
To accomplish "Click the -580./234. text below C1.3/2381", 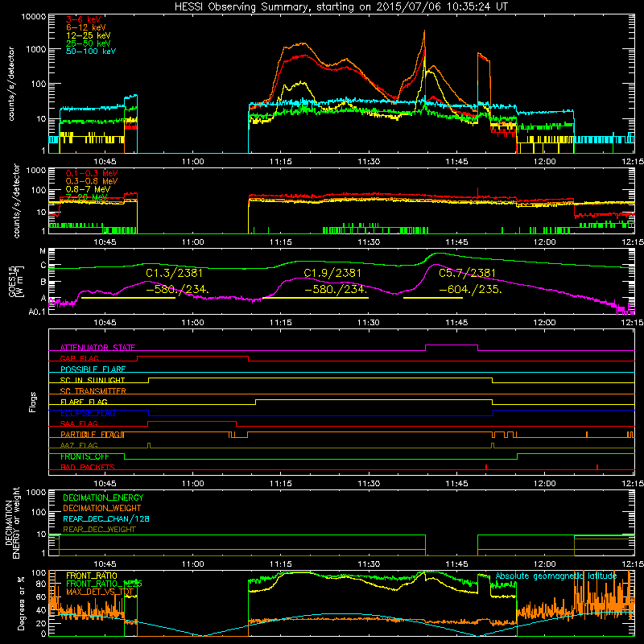I will (177, 290).
